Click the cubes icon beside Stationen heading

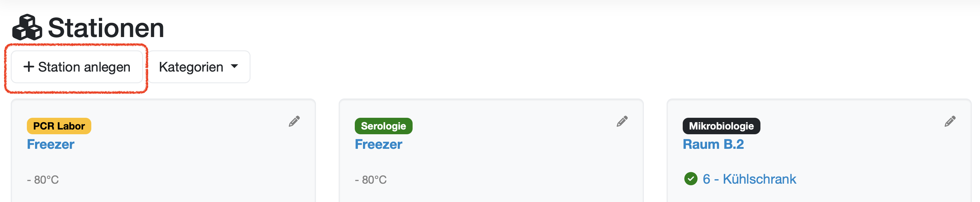[x=27, y=28]
